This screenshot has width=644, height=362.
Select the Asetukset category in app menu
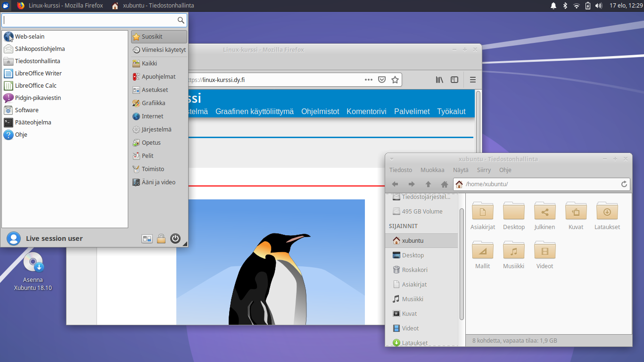tap(155, 90)
